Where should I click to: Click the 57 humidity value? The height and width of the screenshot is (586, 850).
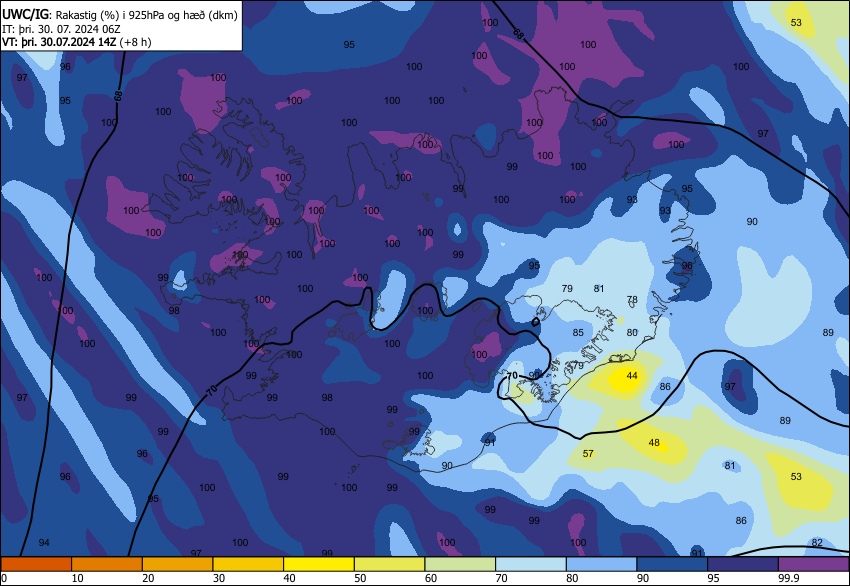coord(588,453)
